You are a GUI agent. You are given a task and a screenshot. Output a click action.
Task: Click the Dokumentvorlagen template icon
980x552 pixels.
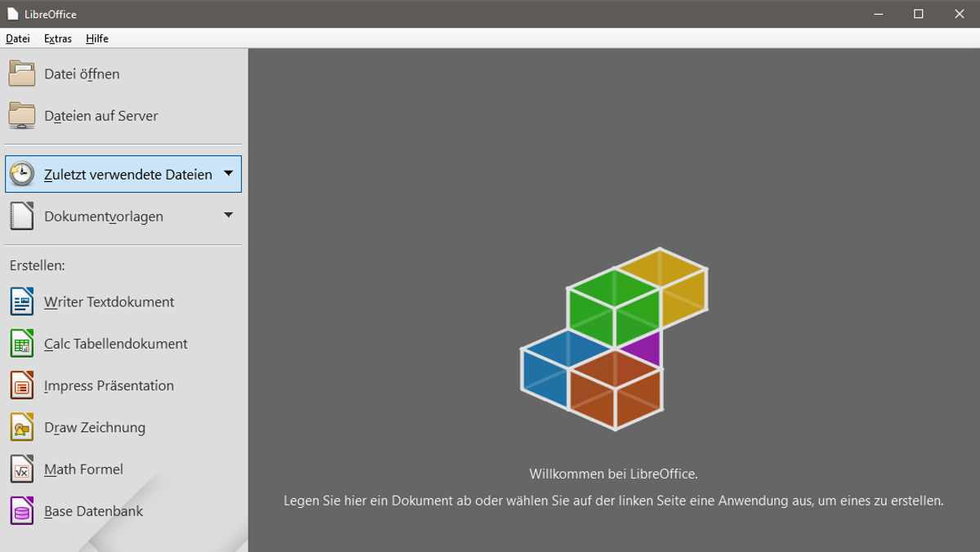point(22,216)
